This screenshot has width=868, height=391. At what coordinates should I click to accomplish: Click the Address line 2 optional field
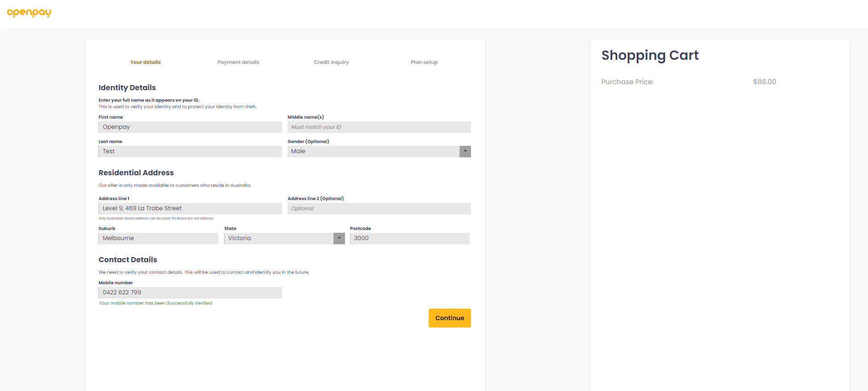pyautogui.click(x=379, y=208)
